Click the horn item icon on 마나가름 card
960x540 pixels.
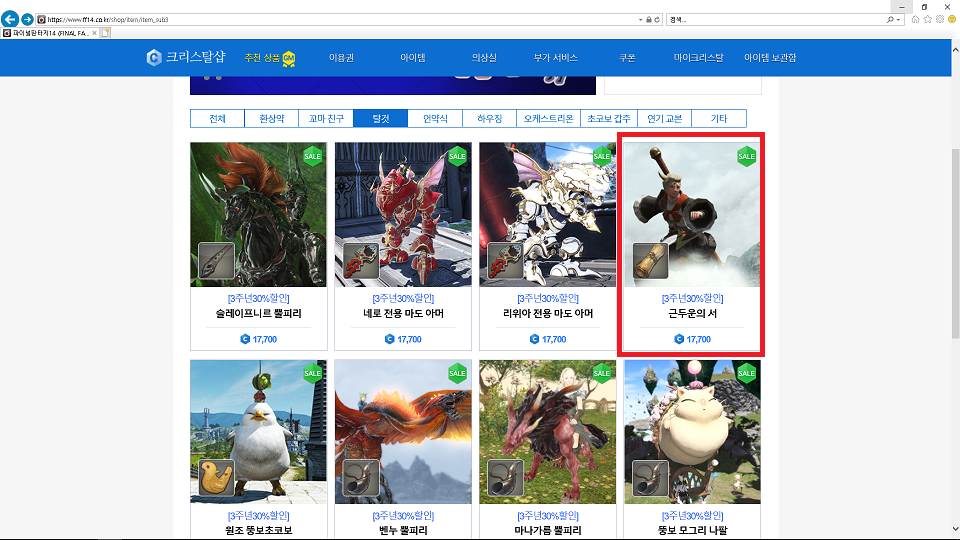tap(505, 478)
